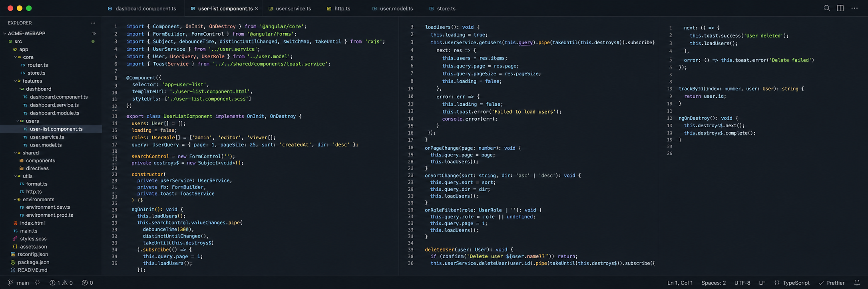Image resolution: width=868 pixels, height=289 pixels.
Task: Click the Prettier status indicator
Action: 832,283
